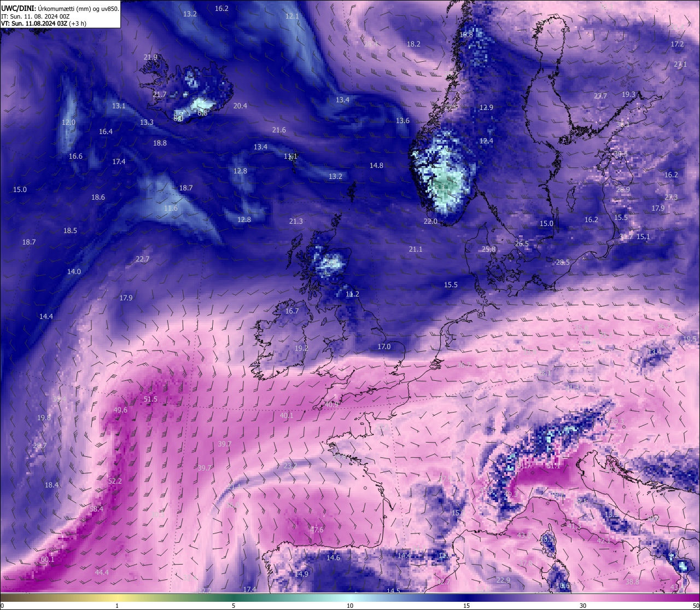Click the legend label 1
This screenshot has height=610, width=700.
(117, 606)
